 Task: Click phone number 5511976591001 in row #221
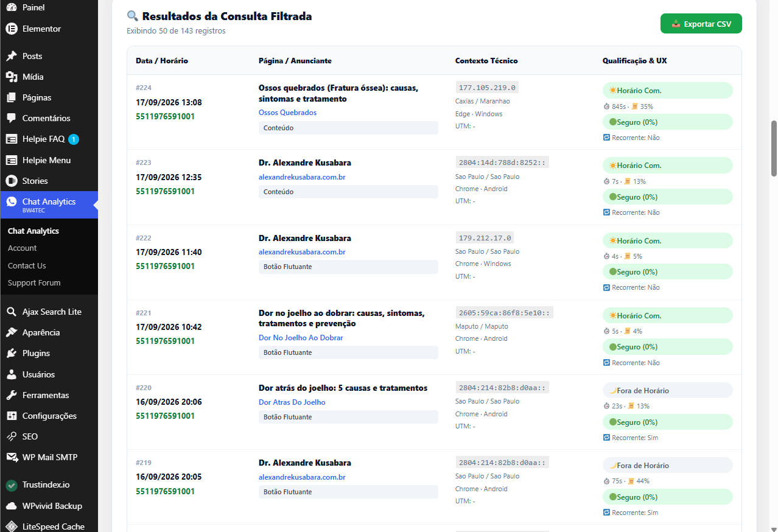166,341
